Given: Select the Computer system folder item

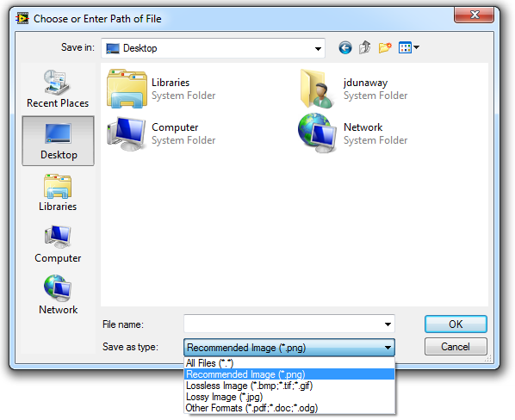Looking at the screenshot, I should click(161, 133).
